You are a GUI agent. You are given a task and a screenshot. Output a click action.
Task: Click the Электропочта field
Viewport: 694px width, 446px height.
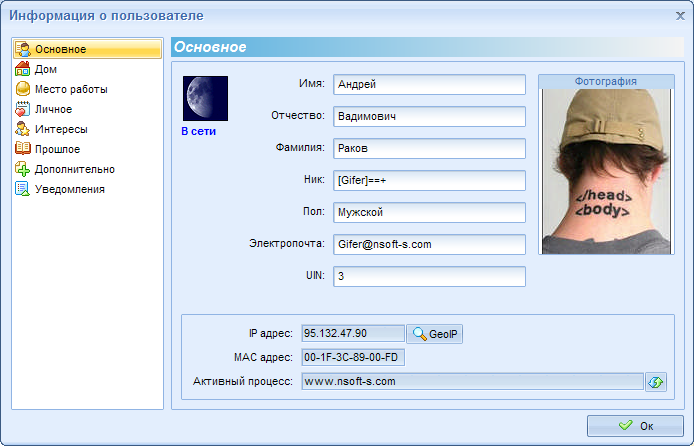(x=429, y=244)
